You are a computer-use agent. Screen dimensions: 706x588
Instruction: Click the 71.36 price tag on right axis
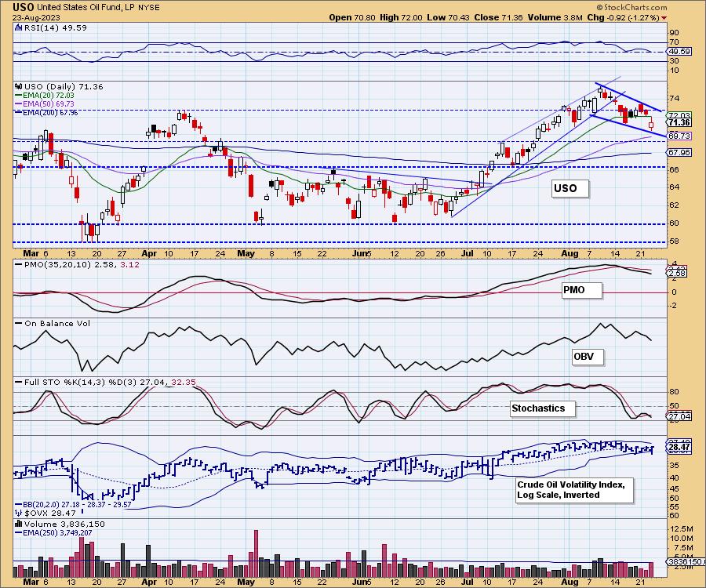[x=679, y=123]
